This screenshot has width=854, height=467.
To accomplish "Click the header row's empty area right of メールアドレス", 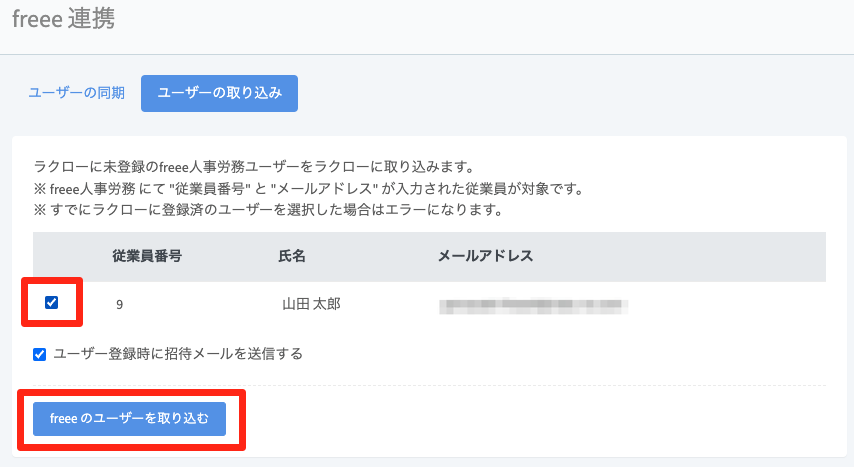I will 680,257.
